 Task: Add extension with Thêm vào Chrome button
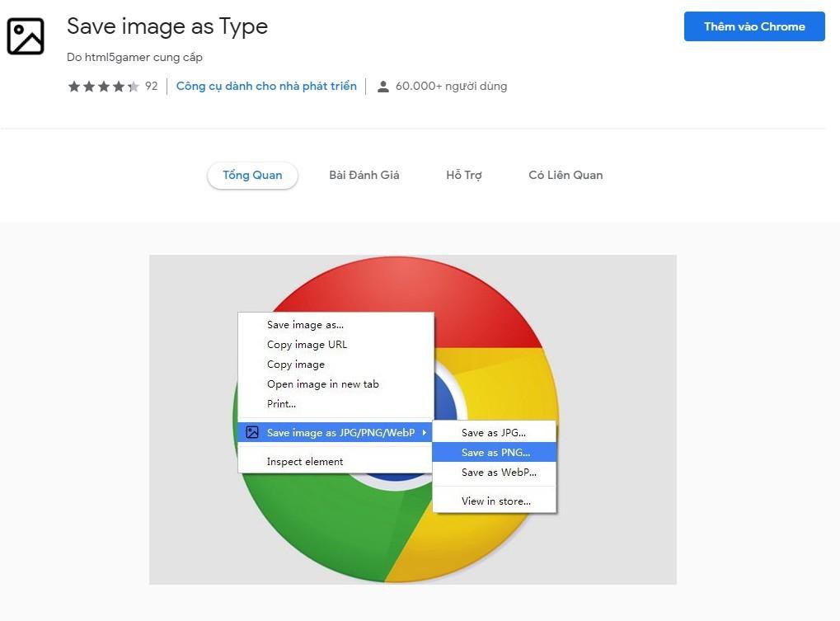754,26
